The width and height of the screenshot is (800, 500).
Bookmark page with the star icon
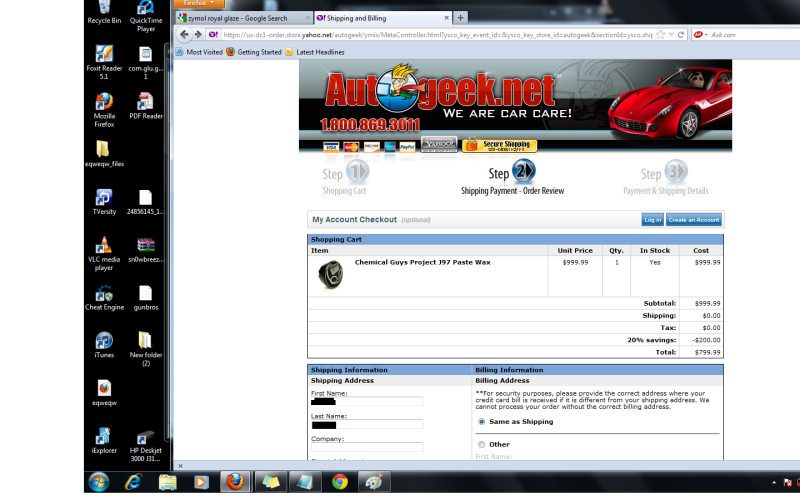point(661,35)
